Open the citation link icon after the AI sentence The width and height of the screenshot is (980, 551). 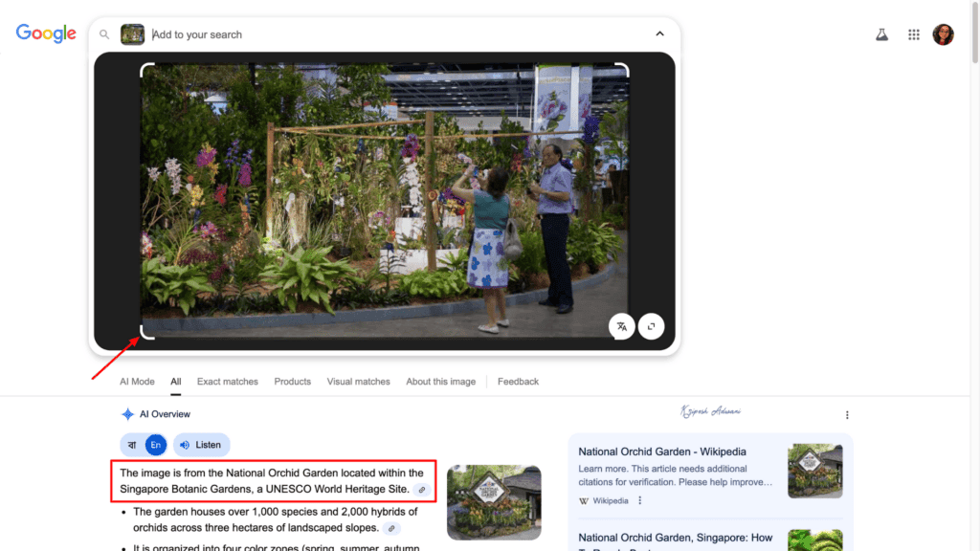(x=422, y=489)
